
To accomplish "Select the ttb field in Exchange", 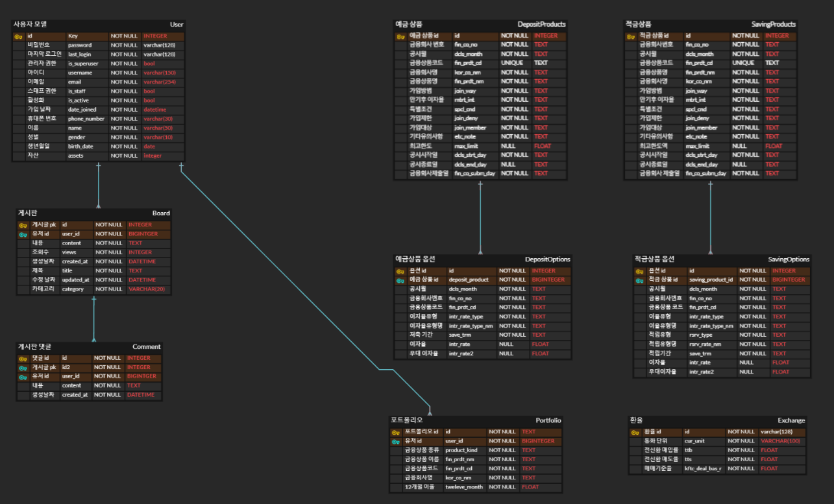I will pos(689,450).
